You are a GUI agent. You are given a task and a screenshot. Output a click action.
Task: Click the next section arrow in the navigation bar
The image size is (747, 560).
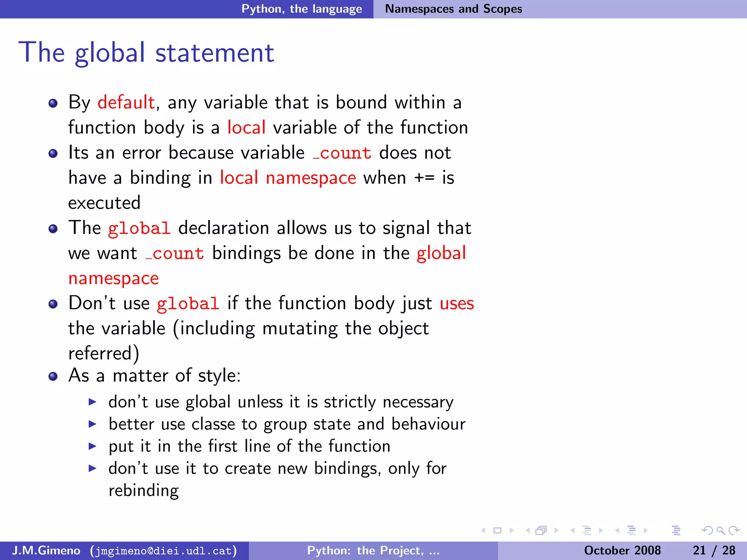[x=646, y=530]
